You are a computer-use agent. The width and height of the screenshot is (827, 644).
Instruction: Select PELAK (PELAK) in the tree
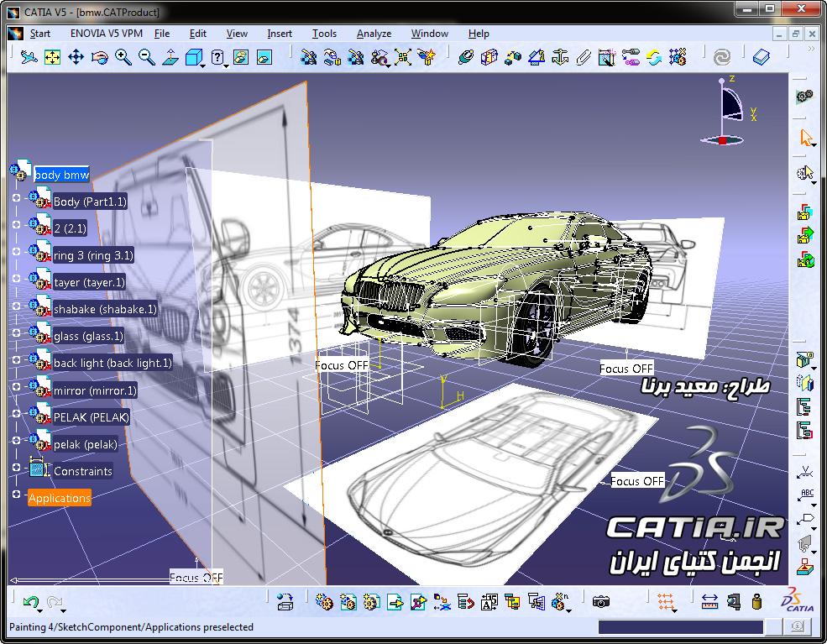click(x=92, y=417)
